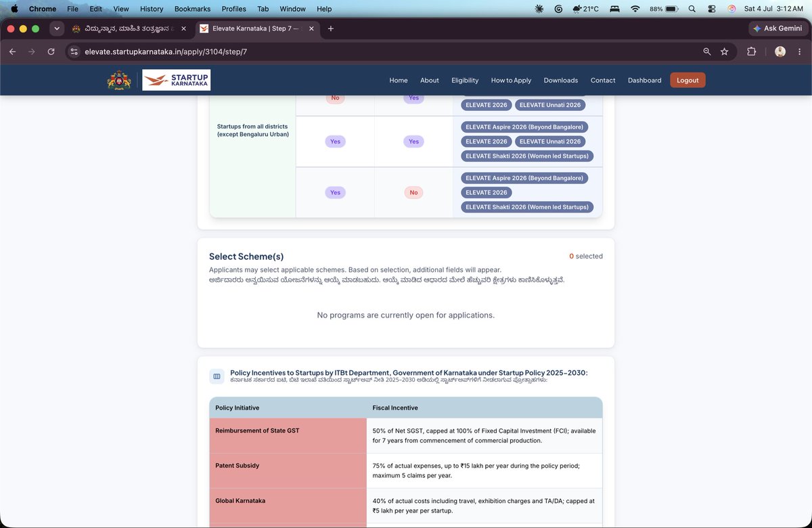Screen dimensions: 812x528
Task: Go back with the browser back arrow
Action: tap(12, 51)
